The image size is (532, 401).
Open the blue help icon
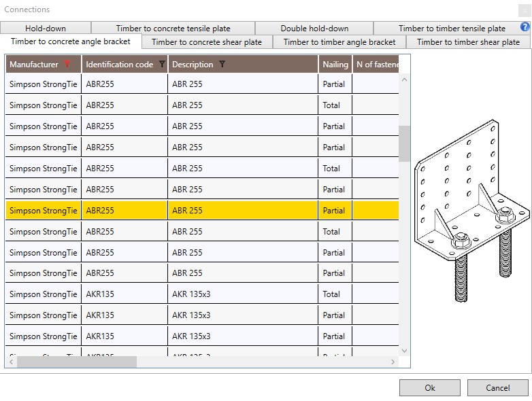tap(525, 27)
